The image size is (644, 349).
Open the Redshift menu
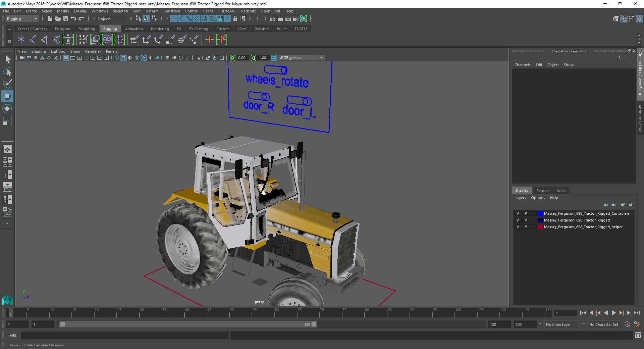[248, 11]
